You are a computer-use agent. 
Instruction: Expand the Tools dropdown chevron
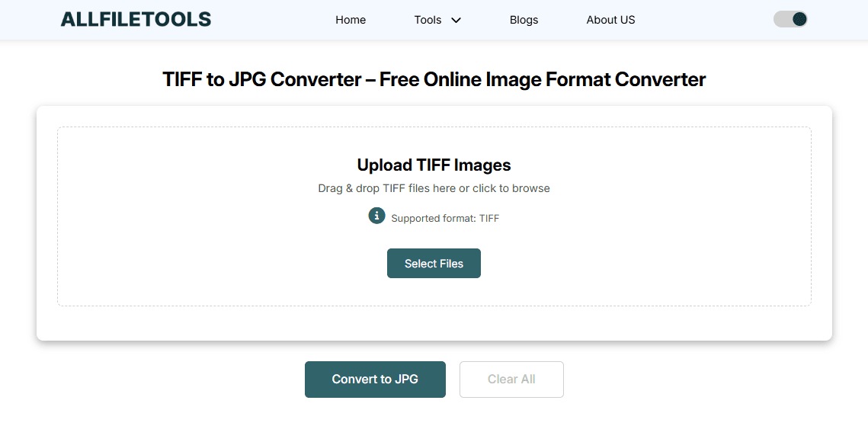click(456, 21)
